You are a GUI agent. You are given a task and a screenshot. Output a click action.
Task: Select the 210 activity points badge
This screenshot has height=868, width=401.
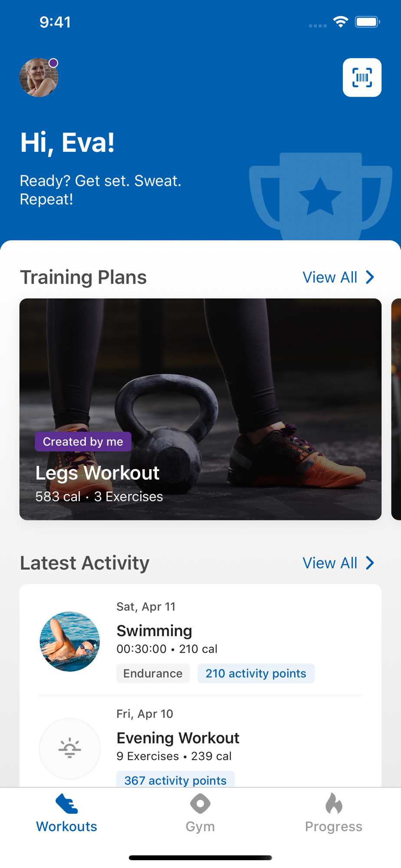[x=256, y=673]
